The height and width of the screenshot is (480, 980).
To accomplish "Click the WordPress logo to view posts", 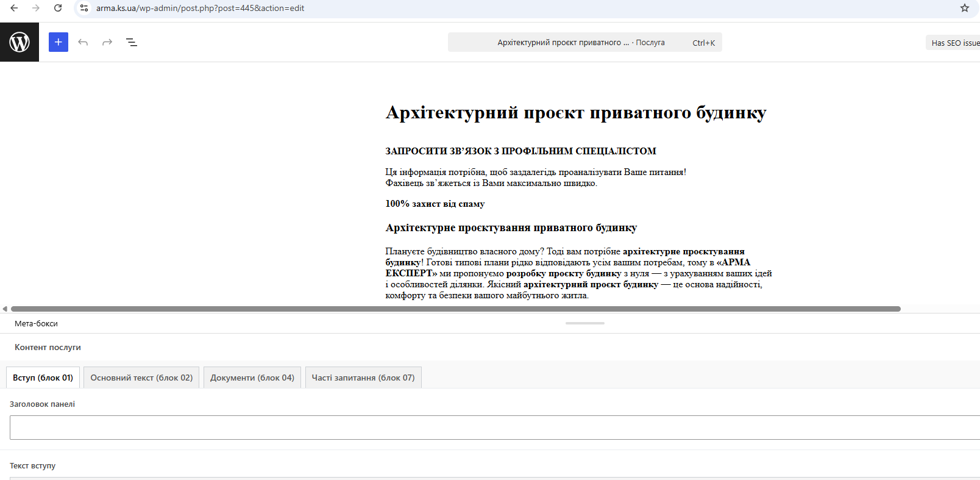I will (20, 42).
